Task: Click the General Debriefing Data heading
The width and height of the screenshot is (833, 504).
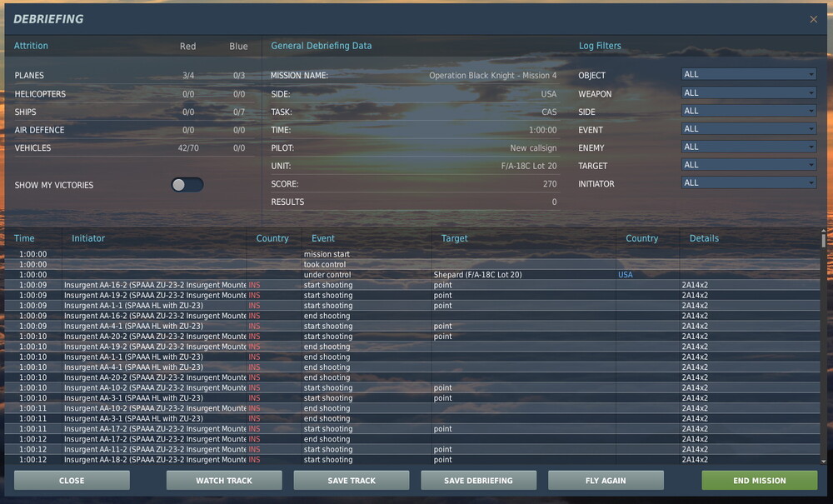Action: coord(322,46)
